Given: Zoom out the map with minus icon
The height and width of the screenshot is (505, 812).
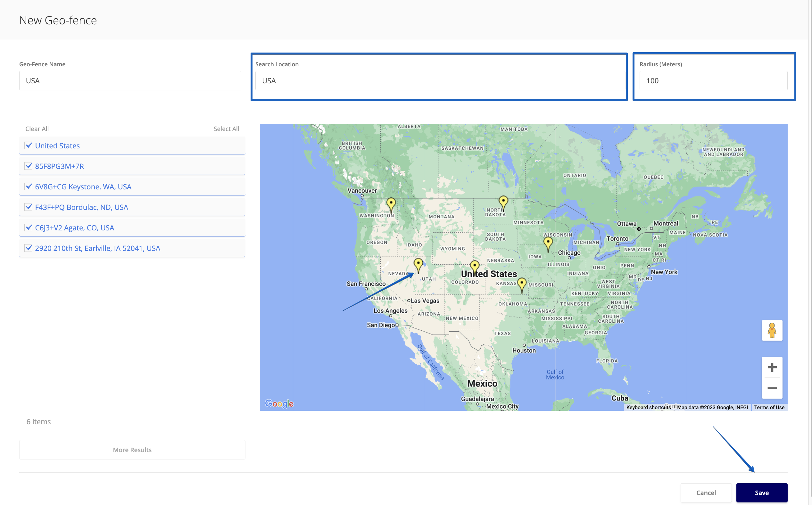Looking at the screenshot, I should coord(772,388).
